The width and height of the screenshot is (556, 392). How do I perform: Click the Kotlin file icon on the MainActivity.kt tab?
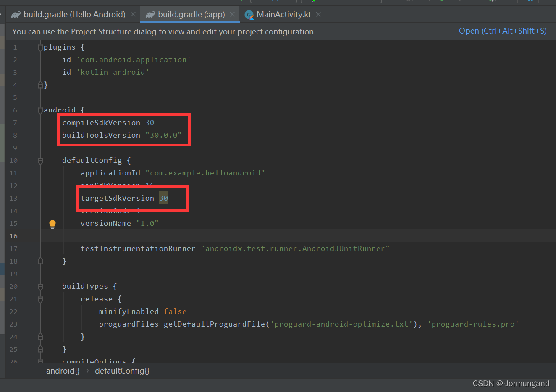249,15
